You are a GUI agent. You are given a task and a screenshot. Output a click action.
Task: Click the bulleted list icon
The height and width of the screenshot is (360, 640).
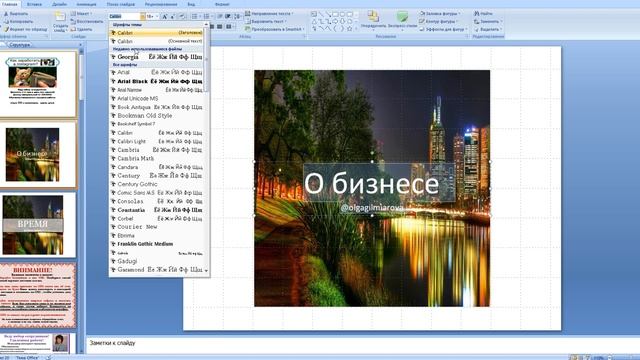point(196,16)
